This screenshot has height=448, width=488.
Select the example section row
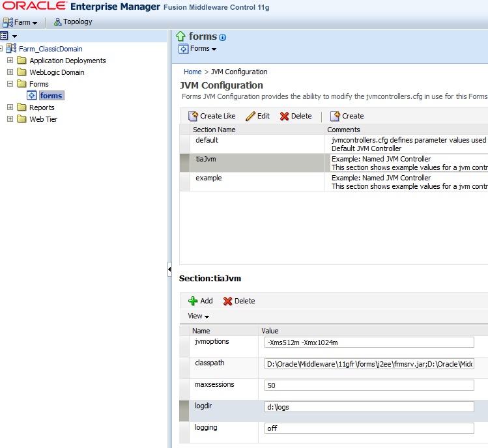click(334, 182)
